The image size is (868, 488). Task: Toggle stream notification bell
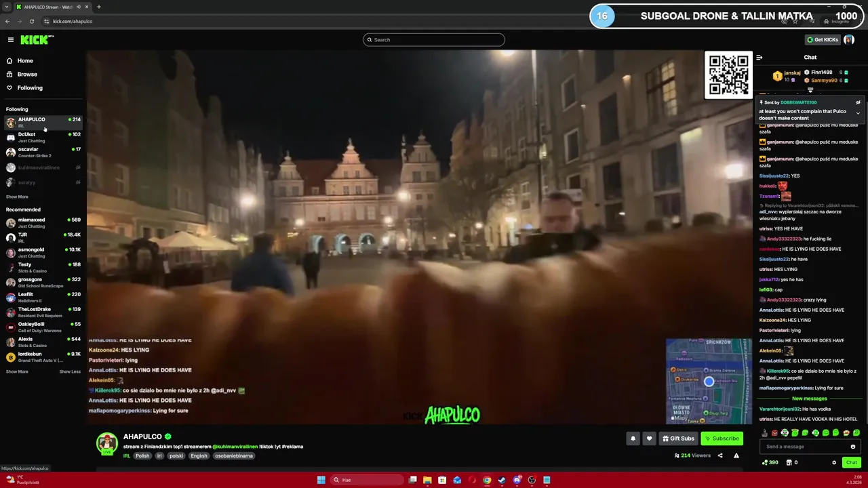click(633, 439)
